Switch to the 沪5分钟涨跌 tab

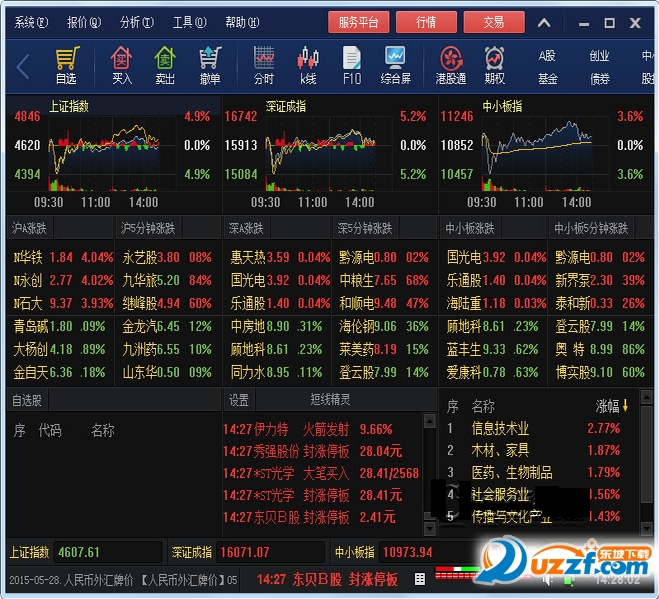click(148, 228)
